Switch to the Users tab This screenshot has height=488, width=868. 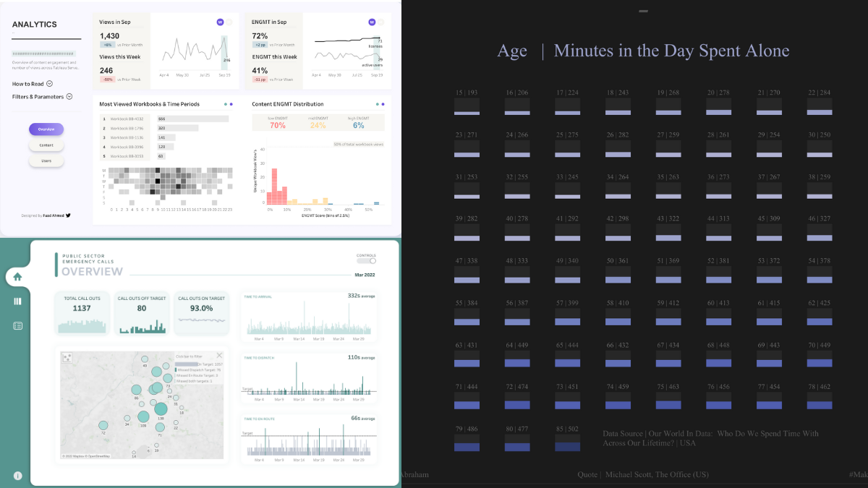46,161
